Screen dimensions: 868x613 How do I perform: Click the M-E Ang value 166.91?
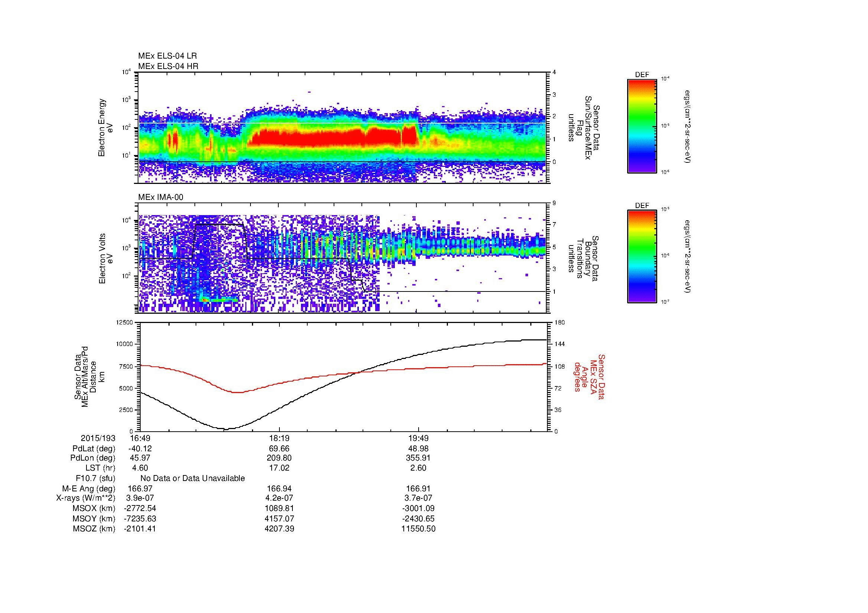tap(419, 488)
